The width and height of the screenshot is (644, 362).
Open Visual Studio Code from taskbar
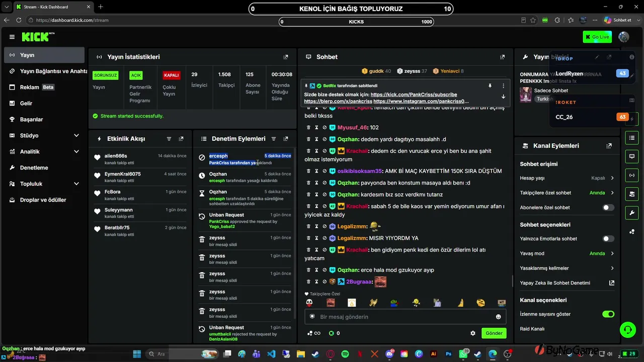click(271, 354)
